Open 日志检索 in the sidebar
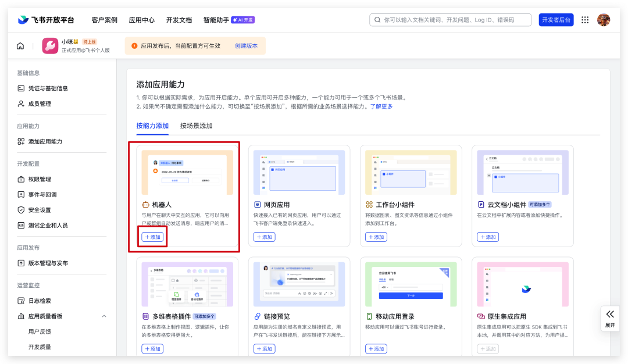The width and height of the screenshot is (628, 364). 40,301
